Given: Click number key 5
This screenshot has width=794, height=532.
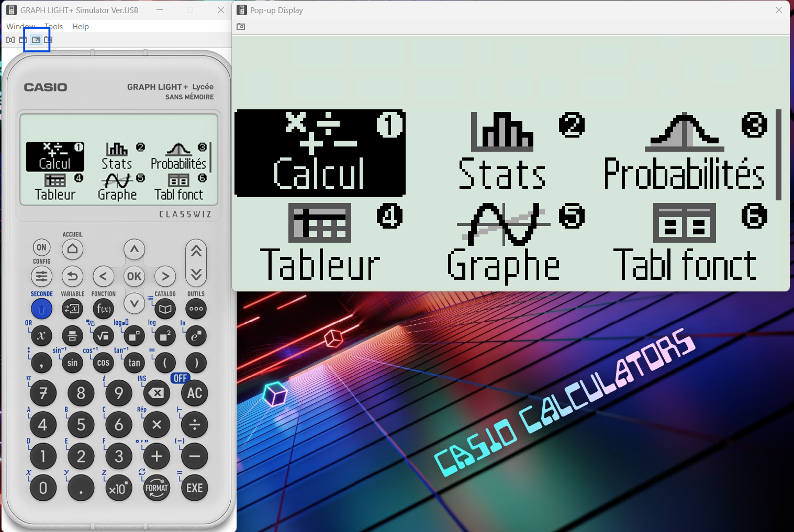Looking at the screenshot, I should [x=81, y=425].
